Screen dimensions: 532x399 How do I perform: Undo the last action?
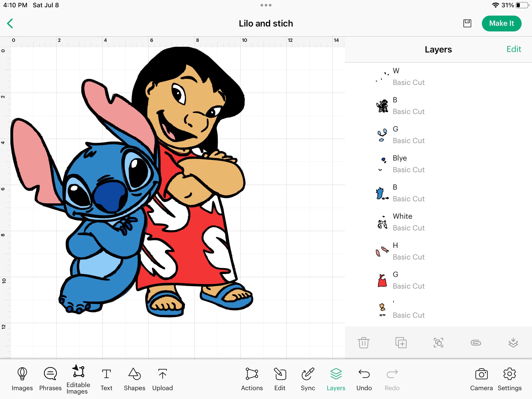point(364,379)
